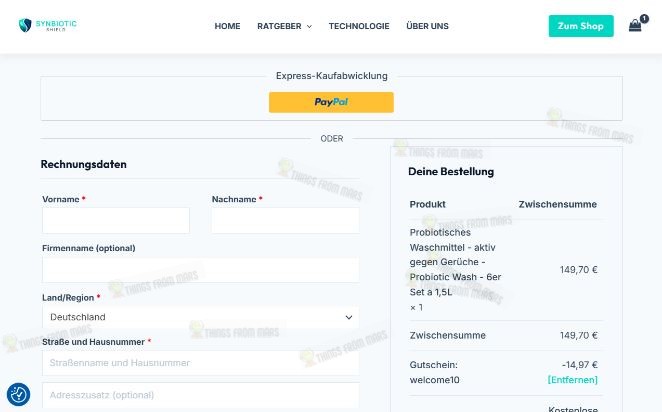Open the TECHNOLOGIE menu item

point(359,26)
